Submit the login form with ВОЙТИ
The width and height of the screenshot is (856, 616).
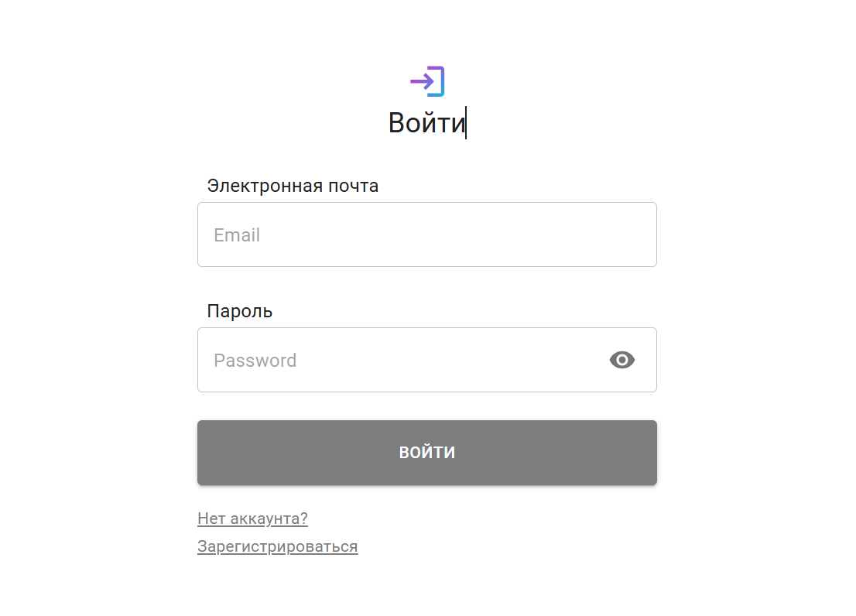[427, 452]
